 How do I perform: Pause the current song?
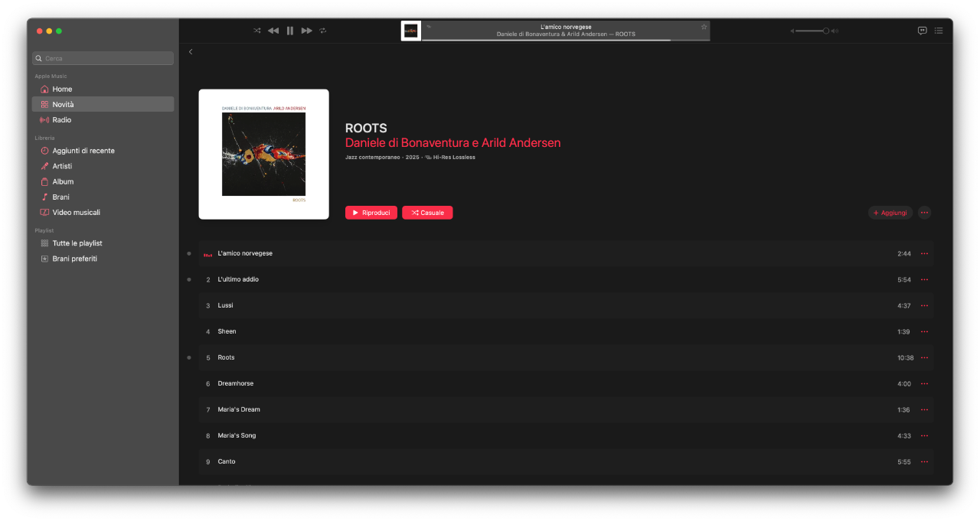(290, 31)
